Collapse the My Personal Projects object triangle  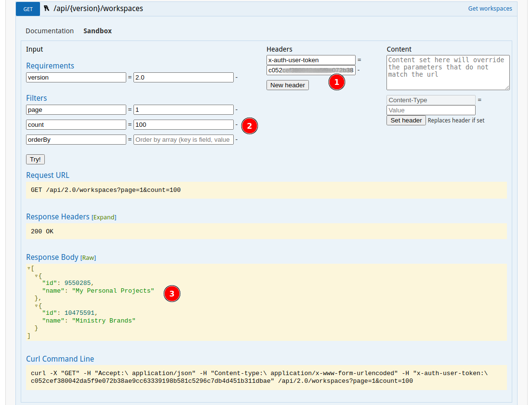tap(36, 276)
